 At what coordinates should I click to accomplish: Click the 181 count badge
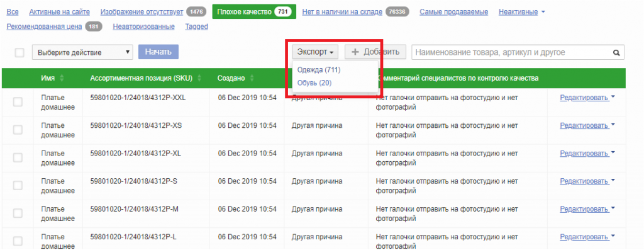[x=94, y=26]
